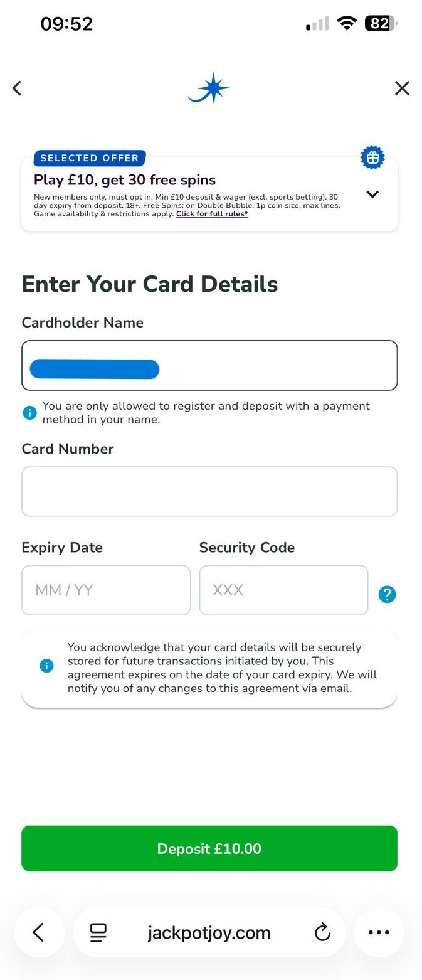Navigate back with the browser back button
The width and height of the screenshot is (422, 980).
click(39, 932)
